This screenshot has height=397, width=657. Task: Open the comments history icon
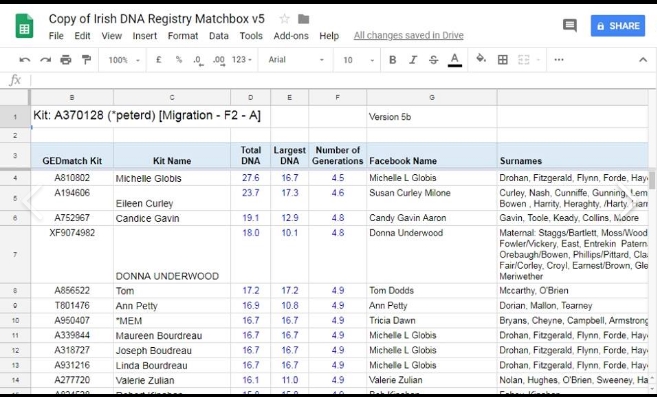pos(569,26)
